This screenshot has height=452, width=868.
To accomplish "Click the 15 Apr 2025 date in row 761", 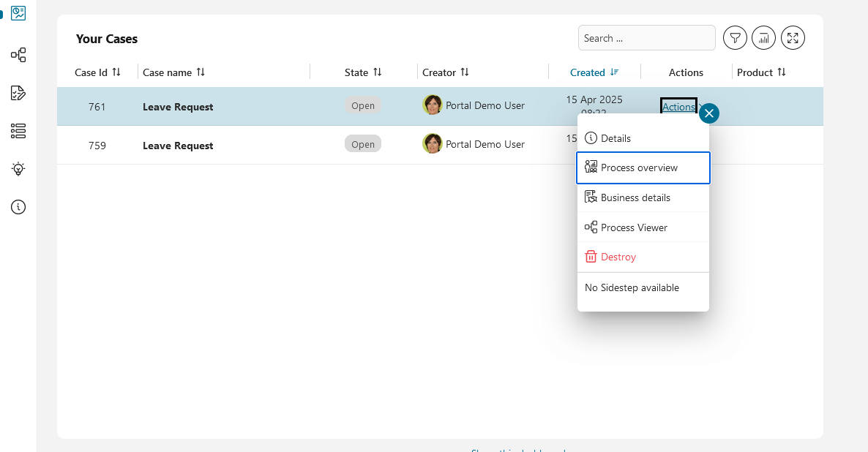I will point(594,99).
